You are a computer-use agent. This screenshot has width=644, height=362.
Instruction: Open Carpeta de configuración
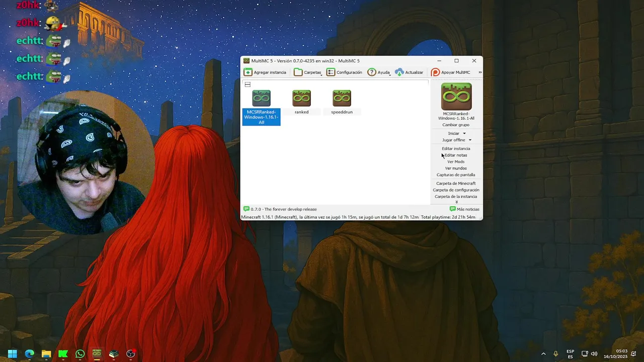click(456, 190)
